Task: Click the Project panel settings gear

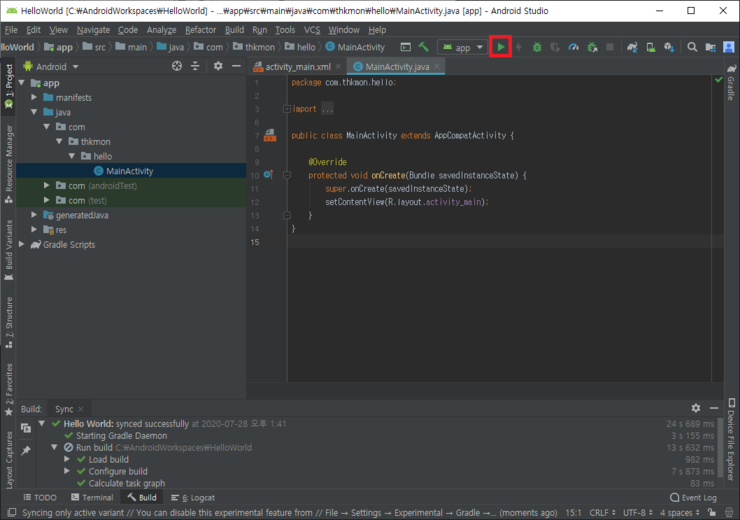Action: [220, 66]
